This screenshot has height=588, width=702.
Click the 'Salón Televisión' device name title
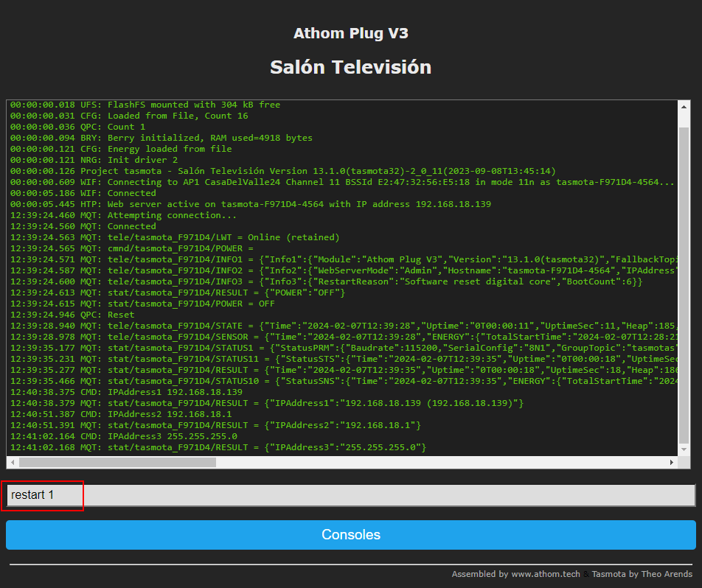(x=350, y=67)
